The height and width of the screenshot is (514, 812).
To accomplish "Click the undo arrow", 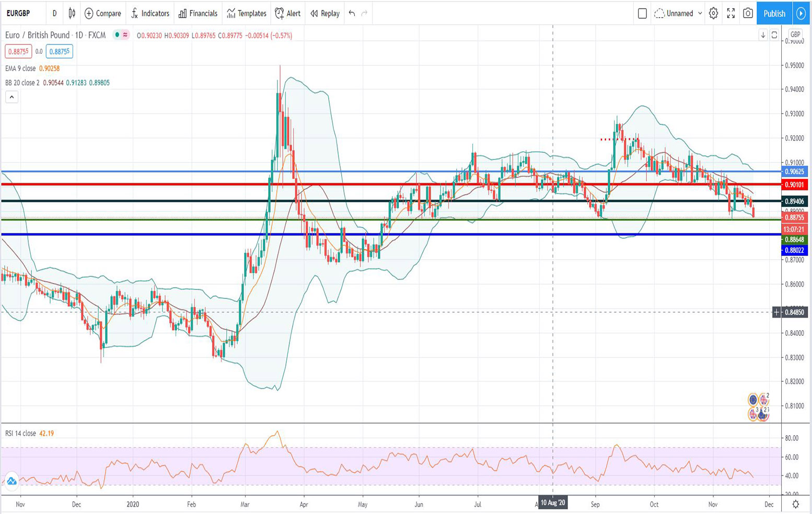I will [x=352, y=14].
